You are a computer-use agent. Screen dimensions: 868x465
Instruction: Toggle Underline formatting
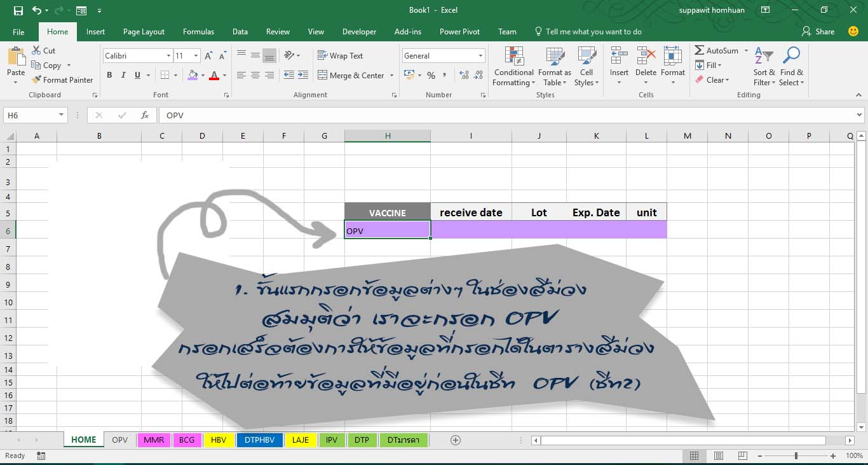138,75
